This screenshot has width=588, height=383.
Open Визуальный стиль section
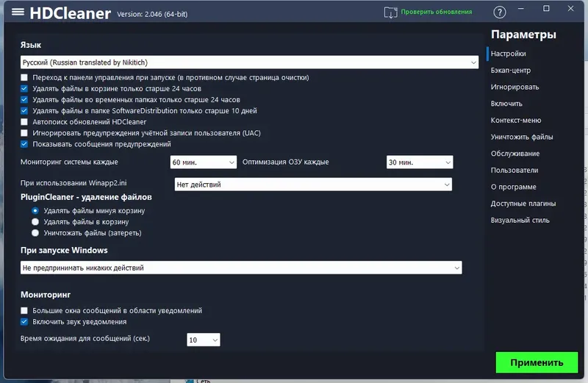point(520,221)
